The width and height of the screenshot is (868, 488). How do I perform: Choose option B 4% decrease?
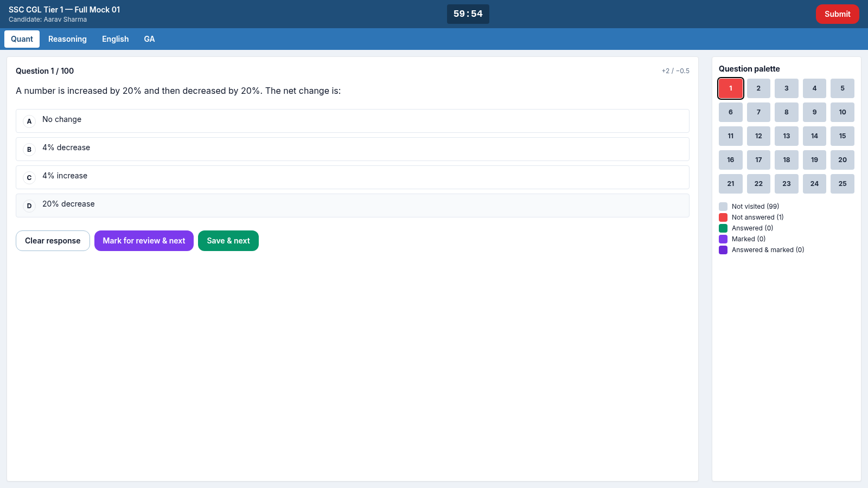[353, 149]
